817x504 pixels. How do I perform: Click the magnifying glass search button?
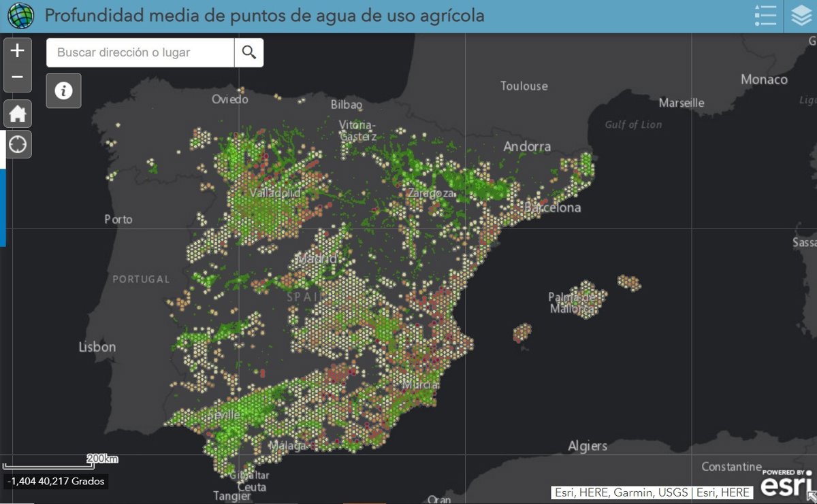(x=249, y=52)
